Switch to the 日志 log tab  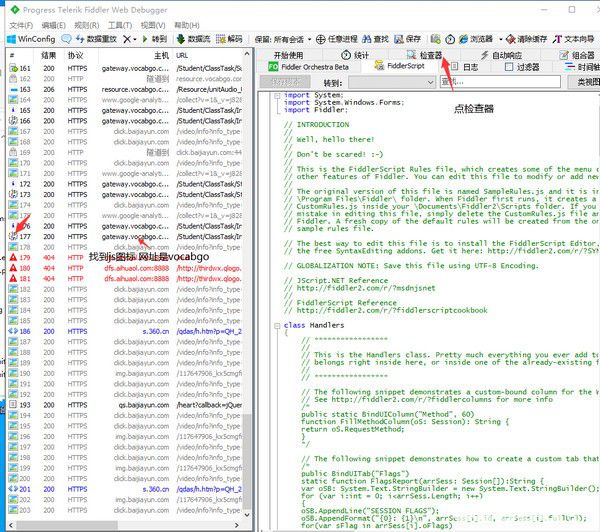465,67
